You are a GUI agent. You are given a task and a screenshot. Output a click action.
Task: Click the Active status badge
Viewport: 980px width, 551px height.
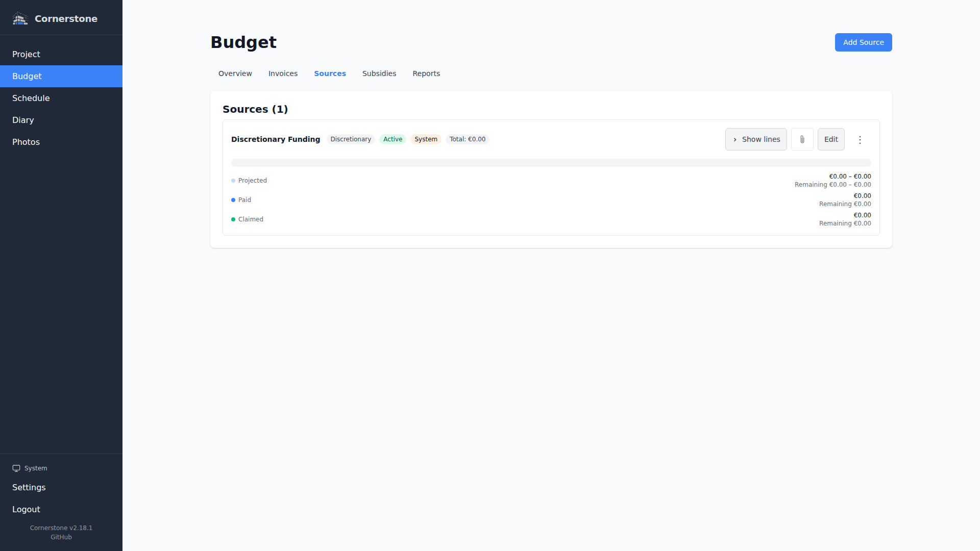click(x=393, y=139)
